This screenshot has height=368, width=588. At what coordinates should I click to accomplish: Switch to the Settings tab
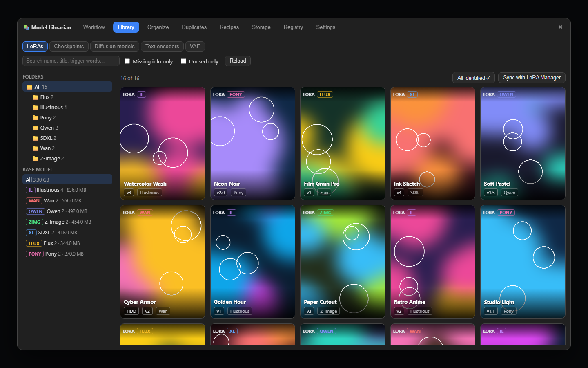click(325, 27)
